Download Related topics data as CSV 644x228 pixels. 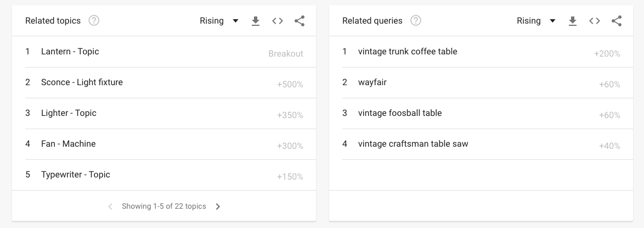(256, 21)
